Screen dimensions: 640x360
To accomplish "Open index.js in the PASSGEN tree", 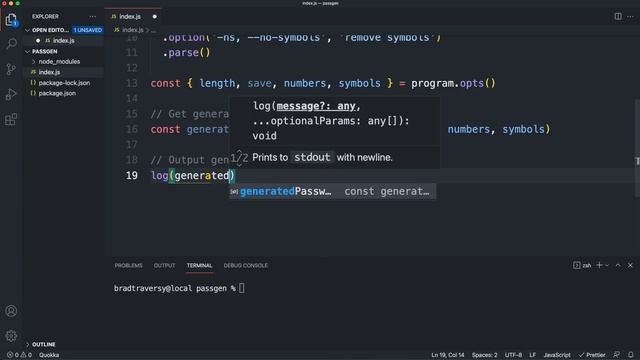I will point(49,72).
